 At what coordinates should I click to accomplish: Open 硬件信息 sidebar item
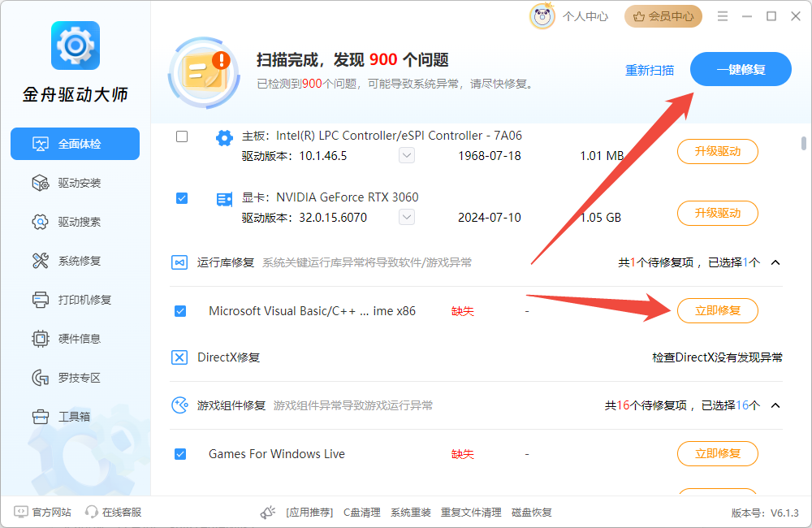point(75,339)
